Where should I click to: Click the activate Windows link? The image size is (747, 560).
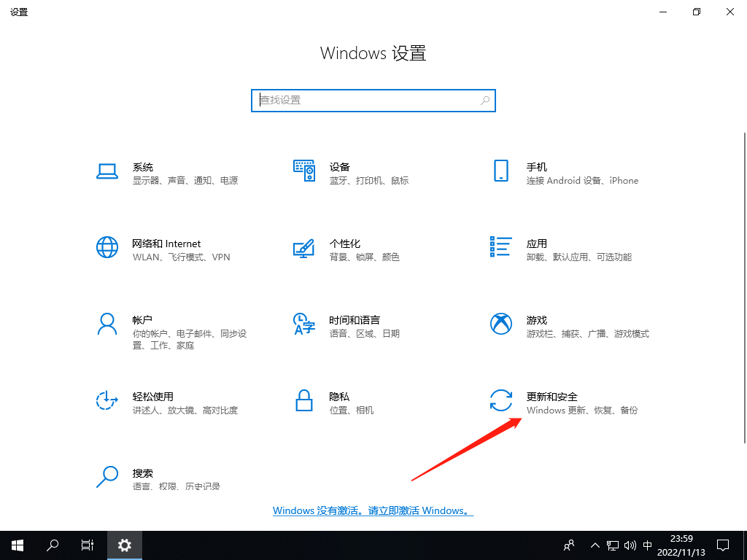click(x=373, y=510)
